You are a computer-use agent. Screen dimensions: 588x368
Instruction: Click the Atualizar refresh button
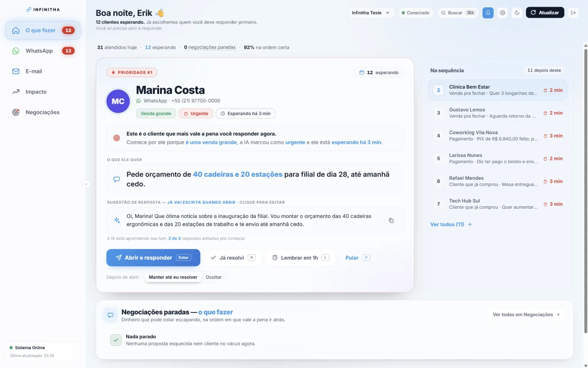545,13
